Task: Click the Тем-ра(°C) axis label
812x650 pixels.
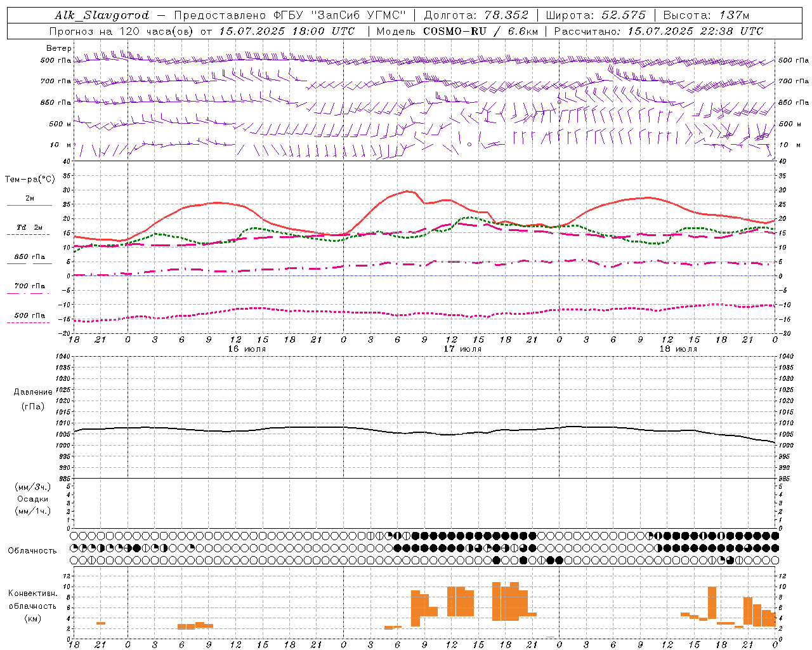Action: [30, 180]
